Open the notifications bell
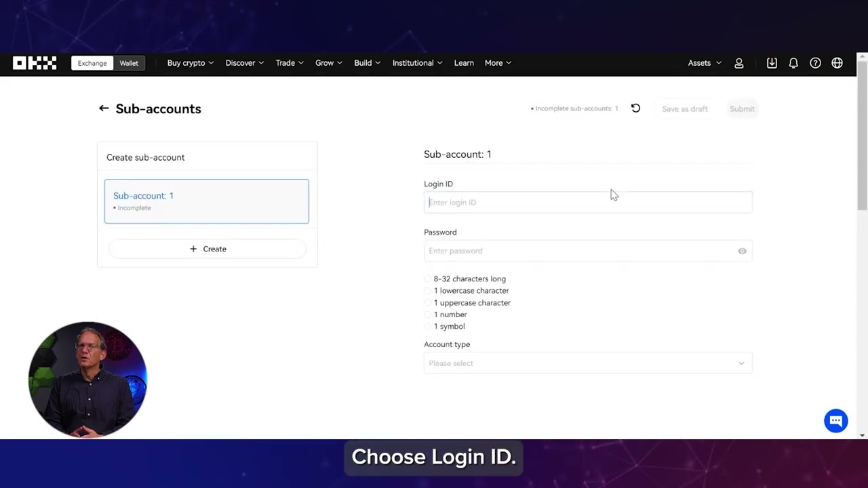 tap(793, 63)
